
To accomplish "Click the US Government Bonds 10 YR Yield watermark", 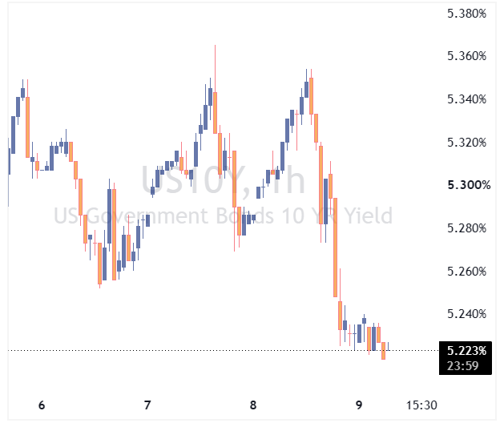I will [x=223, y=215].
